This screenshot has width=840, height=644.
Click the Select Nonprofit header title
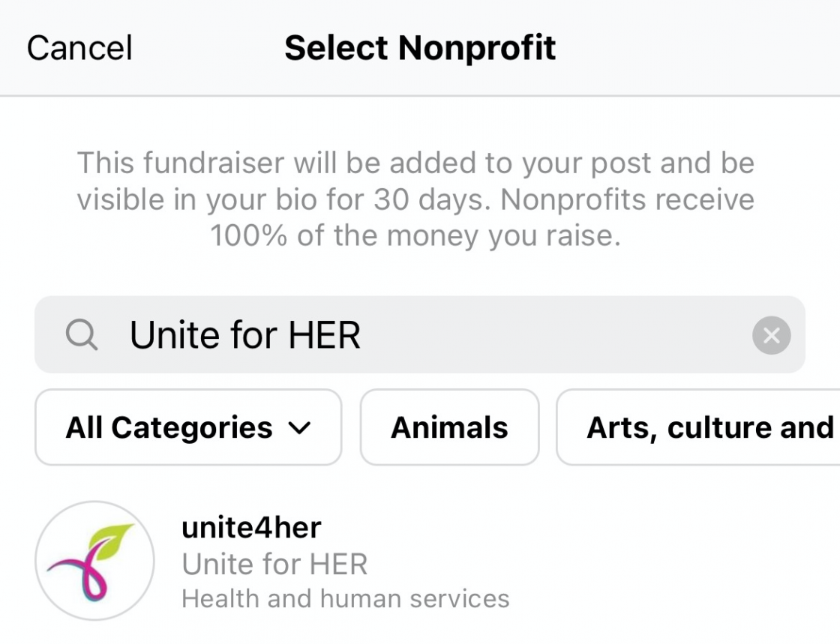coord(420,48)
